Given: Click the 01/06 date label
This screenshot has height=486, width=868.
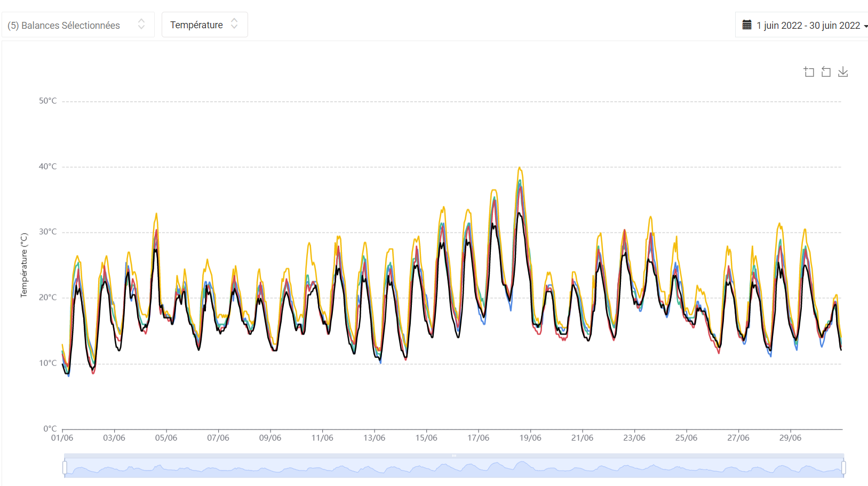Looking at the screenshot, I should tap(62, 438).
